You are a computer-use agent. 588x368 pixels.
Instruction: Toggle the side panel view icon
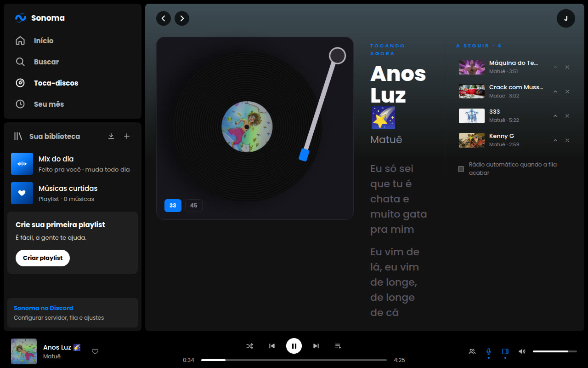coord(505,351)
